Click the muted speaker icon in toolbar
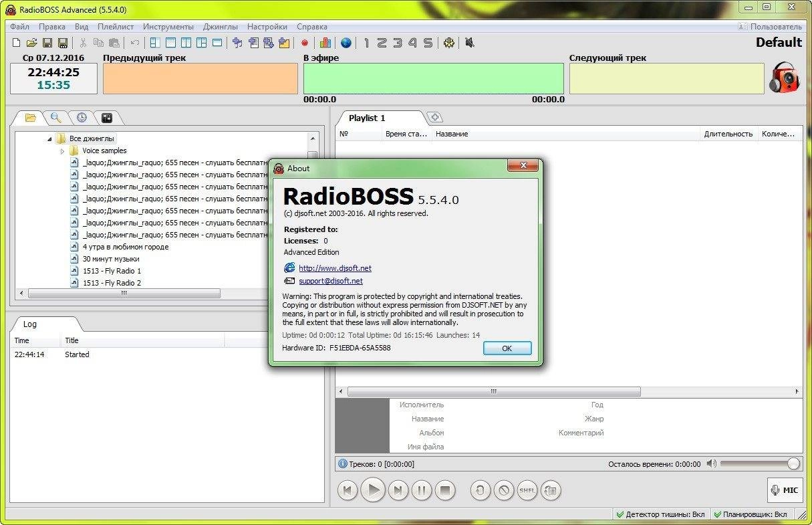 (469, 43)
